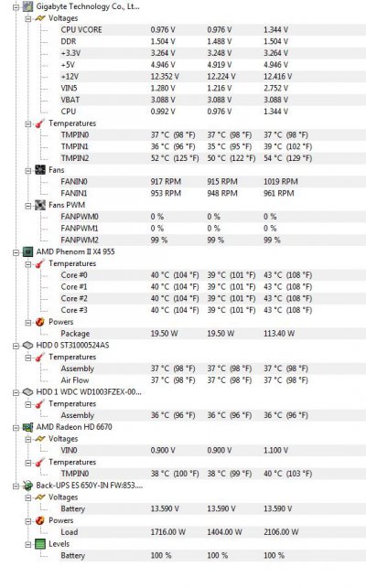
Task: Collapse the AMD Radeon HD 6670 node
Action: (x=16, y=427)
